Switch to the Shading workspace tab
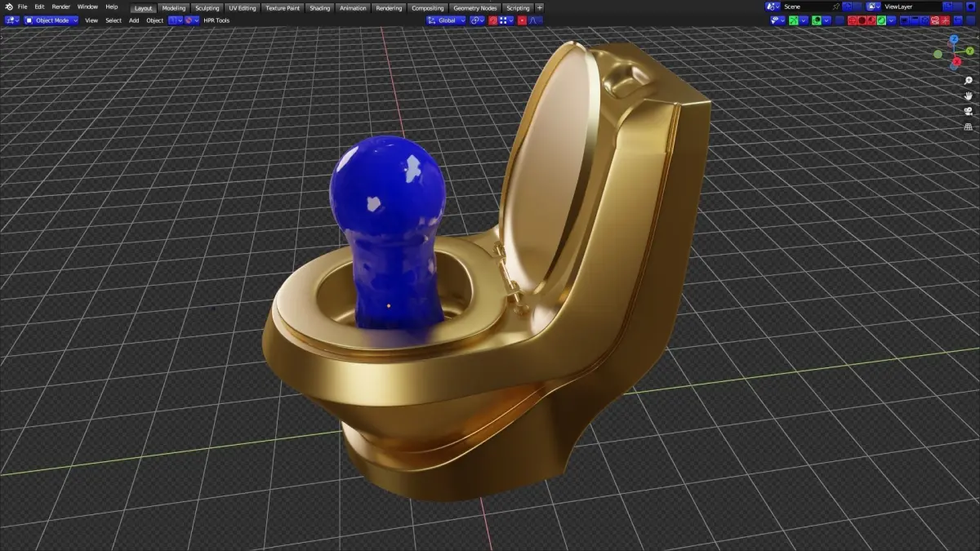Viewport: 980px width, 551px height. click(320, 7)
